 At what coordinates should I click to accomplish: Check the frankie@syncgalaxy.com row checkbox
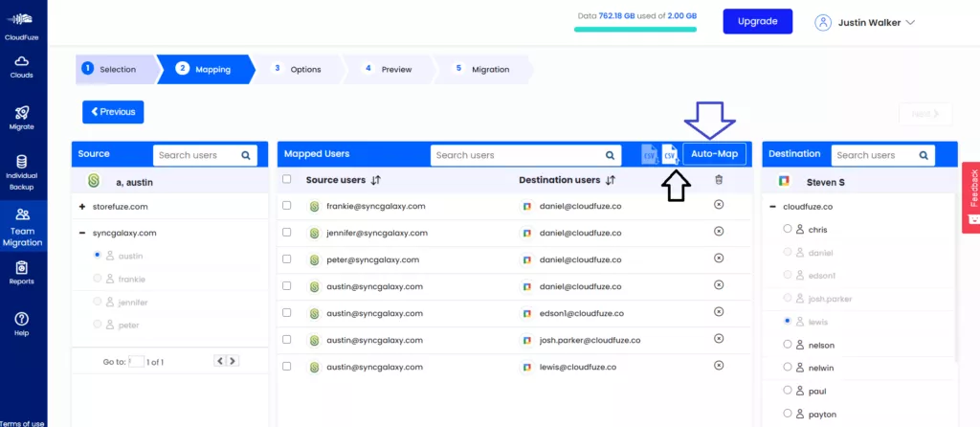(x=287, y=205)
